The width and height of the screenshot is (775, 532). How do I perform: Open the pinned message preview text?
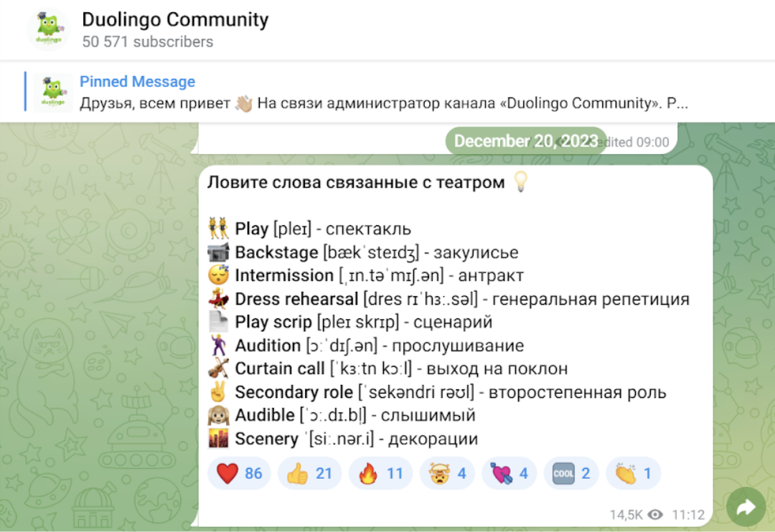coord(383,103)
